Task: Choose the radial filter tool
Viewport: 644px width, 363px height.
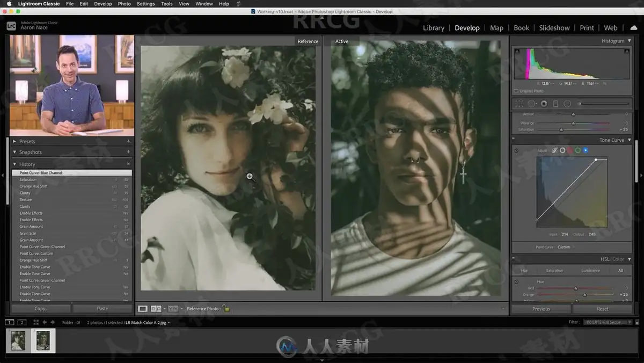Action: pos(567,104)
